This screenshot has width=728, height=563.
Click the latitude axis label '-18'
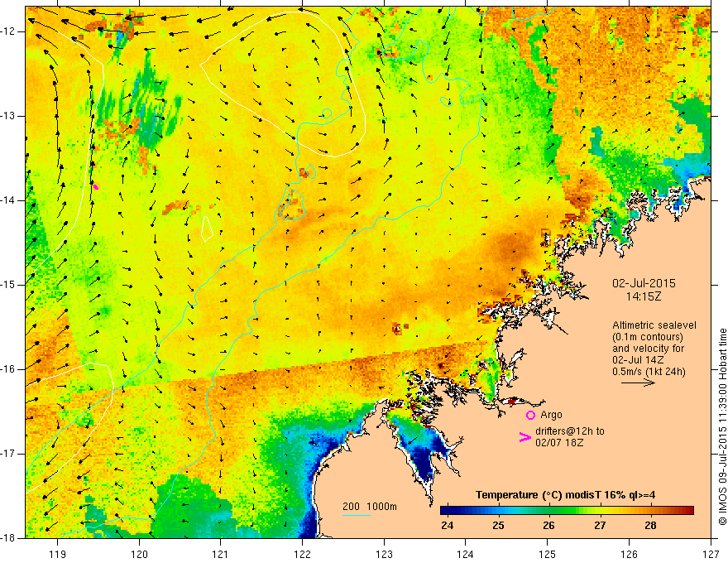[9, 538]
